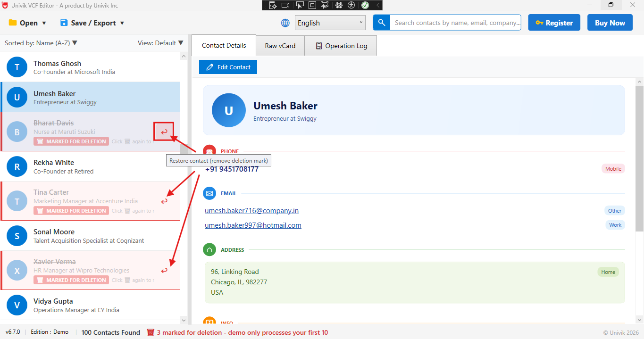This screenshot has width=644, height=339.
Task: Click track focused element icon in debug toolbar
Action: coord(325,5)
